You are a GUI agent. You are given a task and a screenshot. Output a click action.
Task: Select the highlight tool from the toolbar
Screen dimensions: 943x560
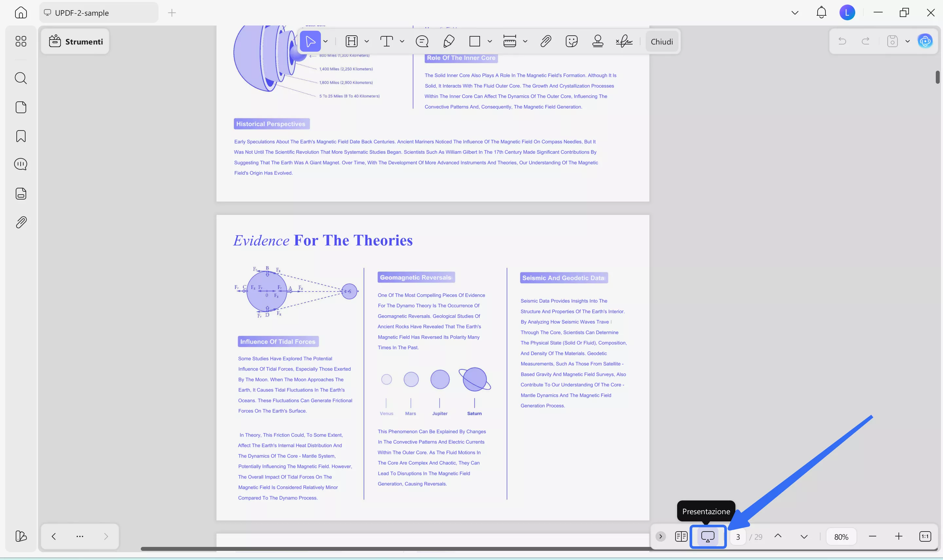click(351, 41)
